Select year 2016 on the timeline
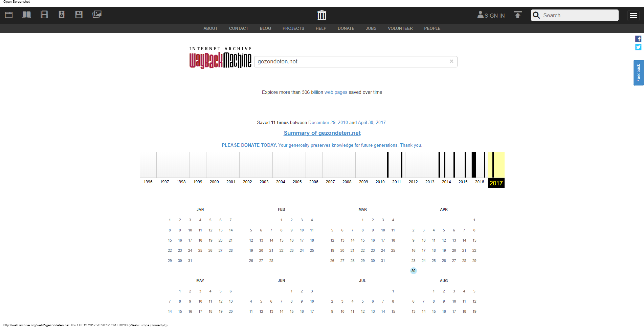 480,182
